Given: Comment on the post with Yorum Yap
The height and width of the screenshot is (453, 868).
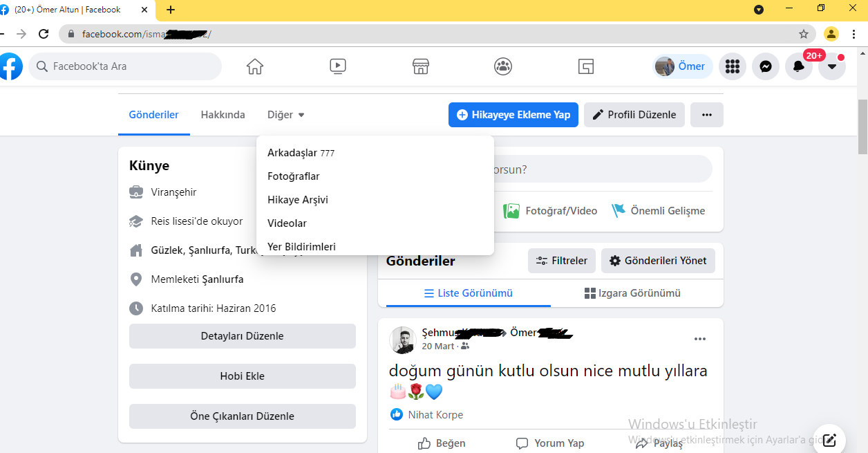Looking at the screenshot, I should (551, 443).
